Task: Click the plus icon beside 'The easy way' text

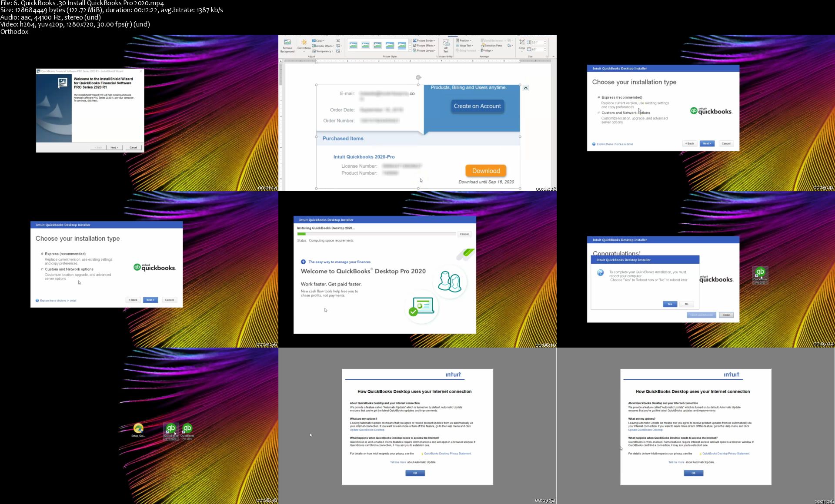Action: tap(303, 262)
